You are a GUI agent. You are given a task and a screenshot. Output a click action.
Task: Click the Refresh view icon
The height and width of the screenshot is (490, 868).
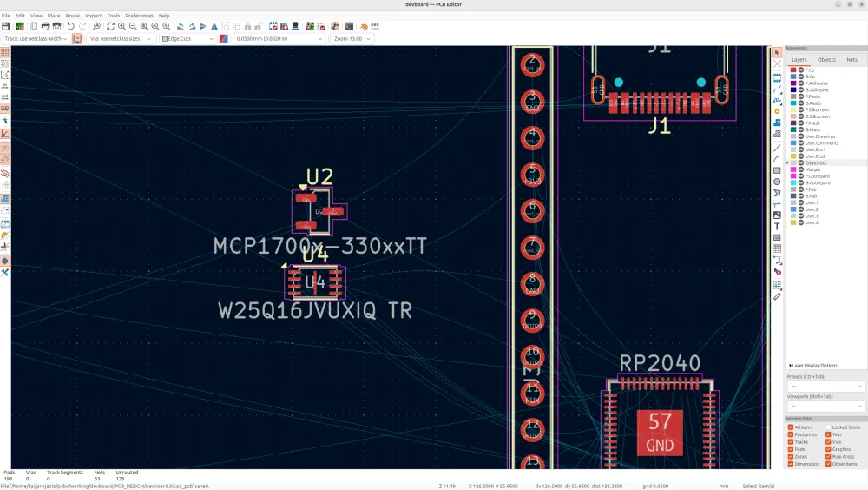[x=110, y=27]
